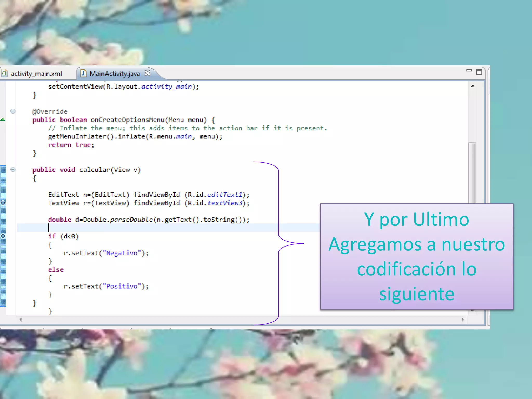Click the gutter marker beside if (d<0) line
This screenshot has width=532, height=399.
point(3,236)
